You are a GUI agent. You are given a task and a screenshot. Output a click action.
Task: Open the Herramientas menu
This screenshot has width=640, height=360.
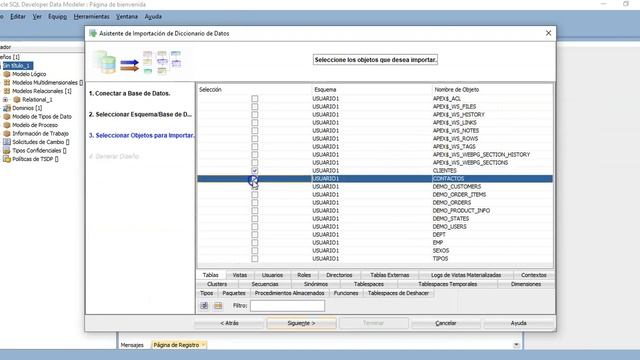[x=91, y=17]
